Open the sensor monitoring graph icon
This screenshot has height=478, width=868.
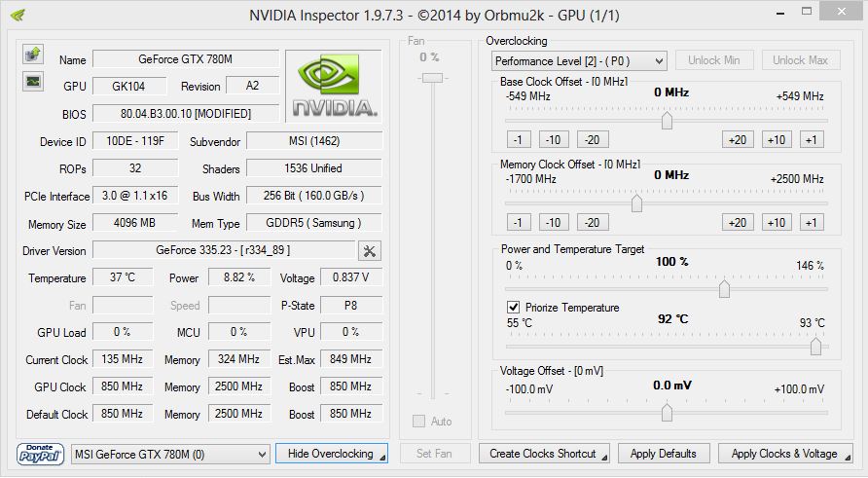33,82
